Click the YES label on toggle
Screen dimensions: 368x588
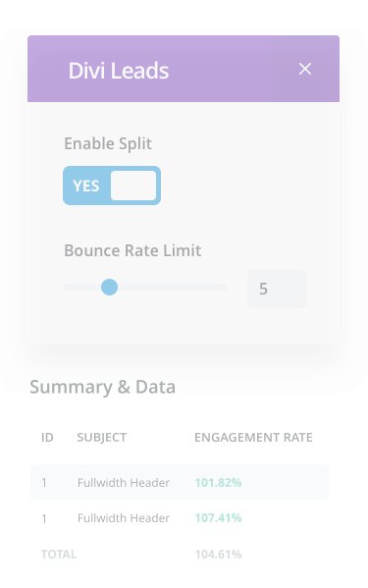[x=86, y=186]
